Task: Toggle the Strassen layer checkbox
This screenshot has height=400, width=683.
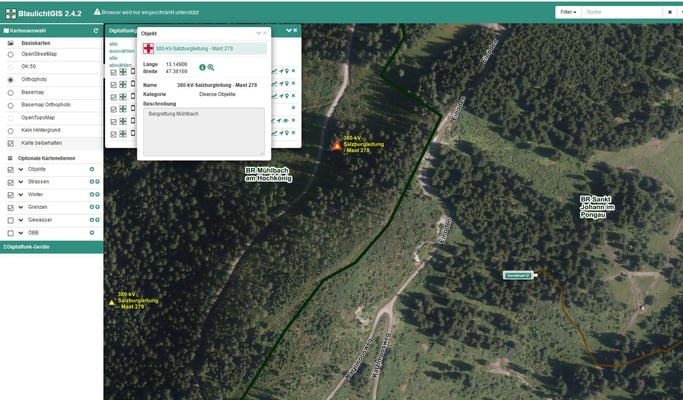Action: (x=10, y=182)
